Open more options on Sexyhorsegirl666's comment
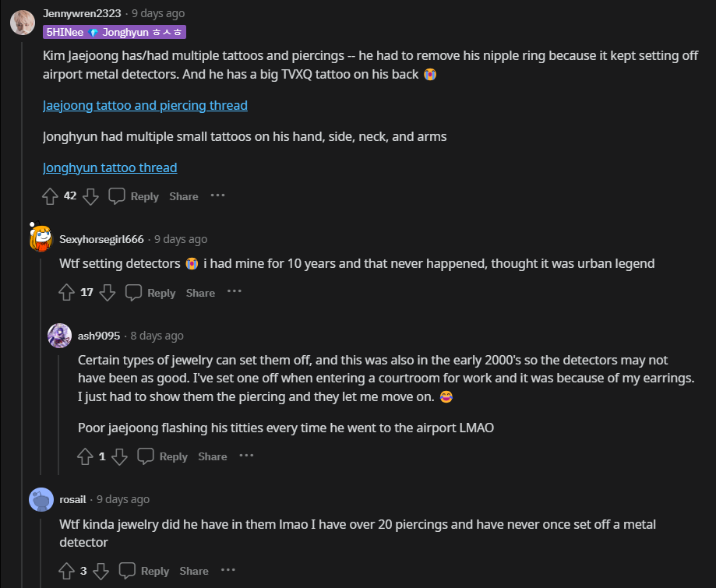Viewport: 716px width, 588px height. tap(235, 292)
